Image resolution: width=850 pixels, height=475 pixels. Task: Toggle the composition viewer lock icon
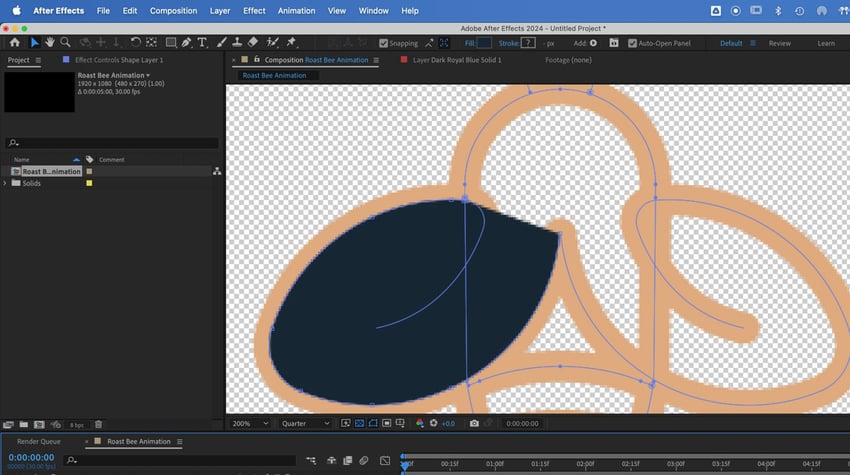click(x=257, y=60)
